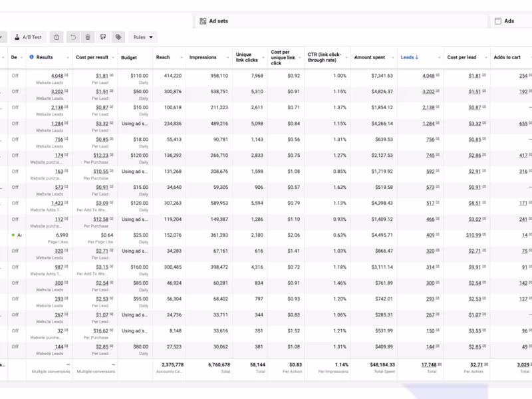Select the 6,760,678 total impressions value
The height and width of the screenshot is (399, 532).
tap(219, 364)
